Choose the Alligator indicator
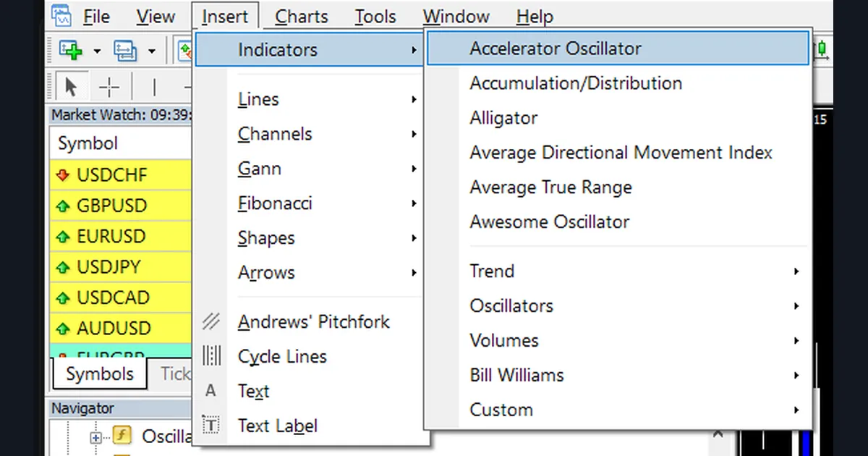The height and width of the screenshot is (456, 868). coord(618,118)
